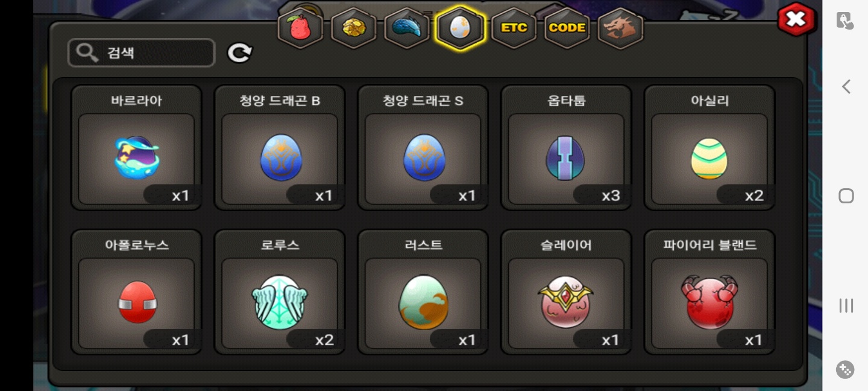
Task: Select the winged 로루스 egg
Action: click(280, 292)
